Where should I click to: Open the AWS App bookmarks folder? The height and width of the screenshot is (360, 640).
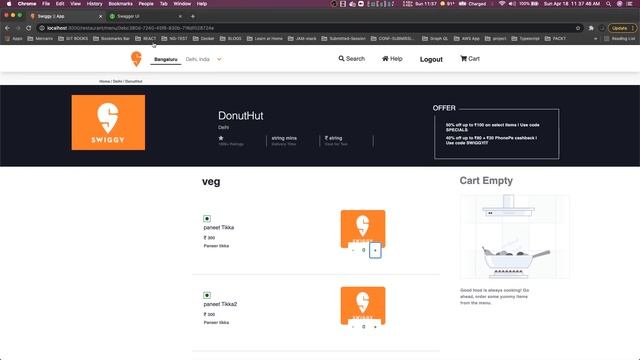[x=467, y=38]
